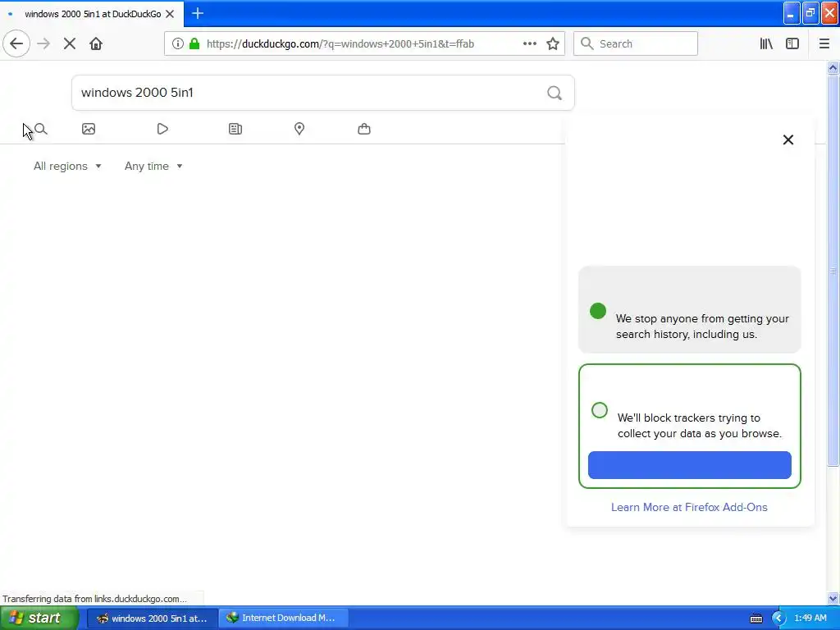Click the blue button in trackers card
Screen dimensions: 840x630
(689, 465)
